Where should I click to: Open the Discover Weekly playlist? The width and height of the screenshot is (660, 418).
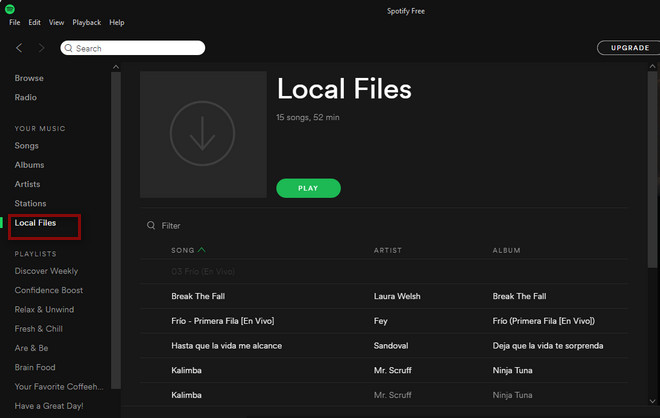point(46,271)
